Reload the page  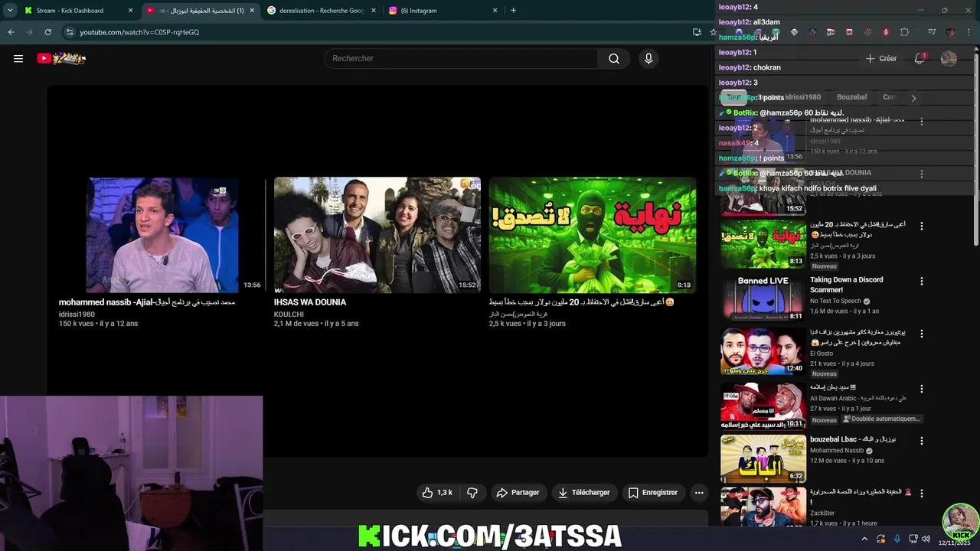point(47,32)
